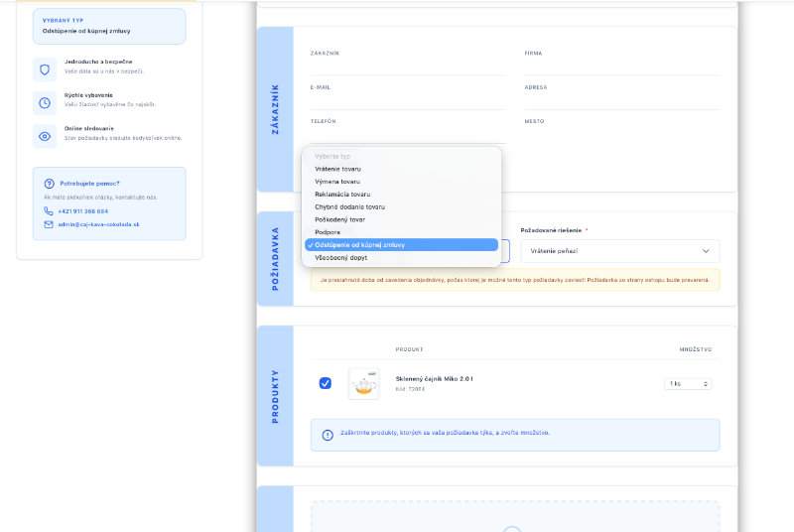
Task: Click the Požadované riešenie label
Action: [551, 230]
